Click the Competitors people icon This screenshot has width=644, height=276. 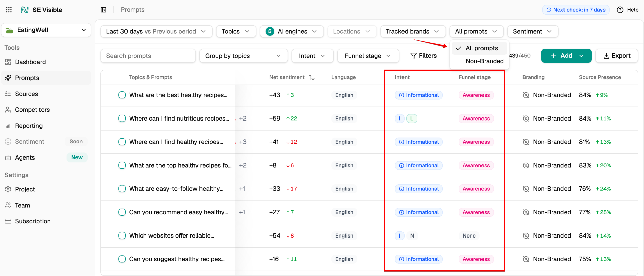click(x=8, y=110)
